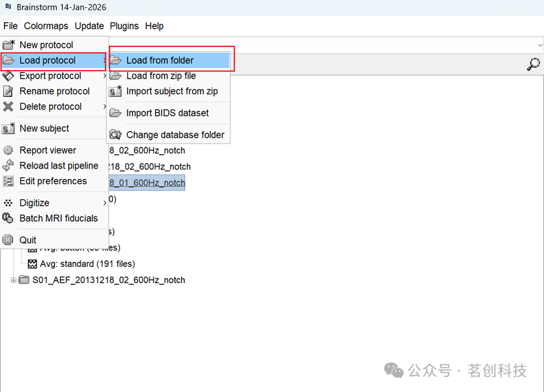Image resolution: width=544 pixels, height=392 pixels.
Task: Click the Edit preferences icon
Action: (x=9, y=181)
